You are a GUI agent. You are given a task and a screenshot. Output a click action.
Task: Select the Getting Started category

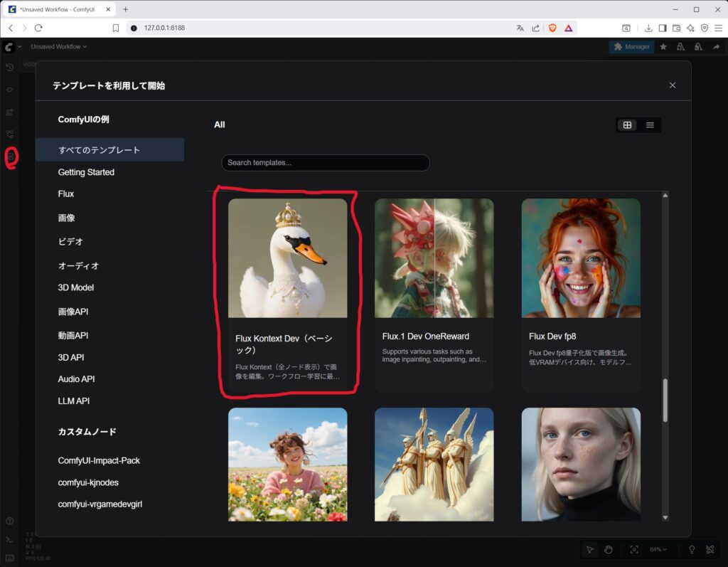(x=86, y=172)
